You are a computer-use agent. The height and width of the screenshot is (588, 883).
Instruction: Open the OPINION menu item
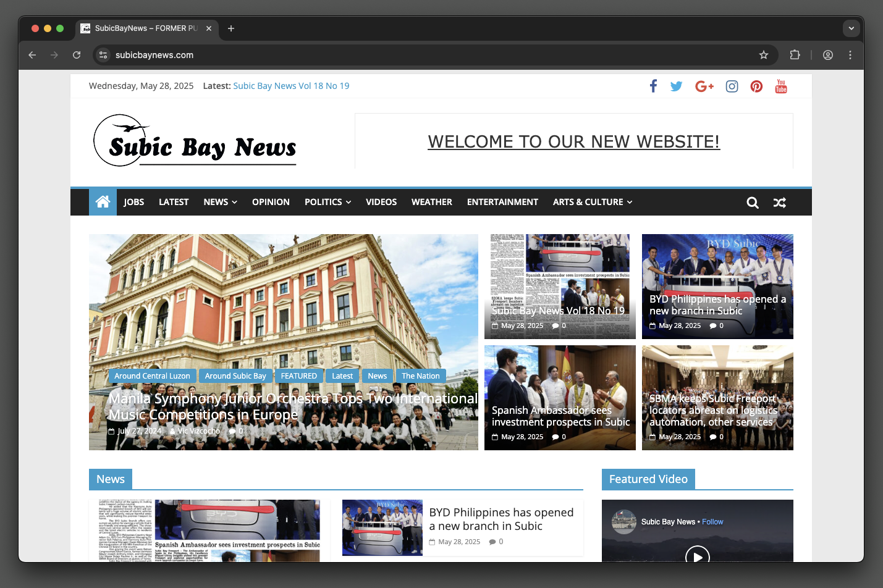coord(271,202)
